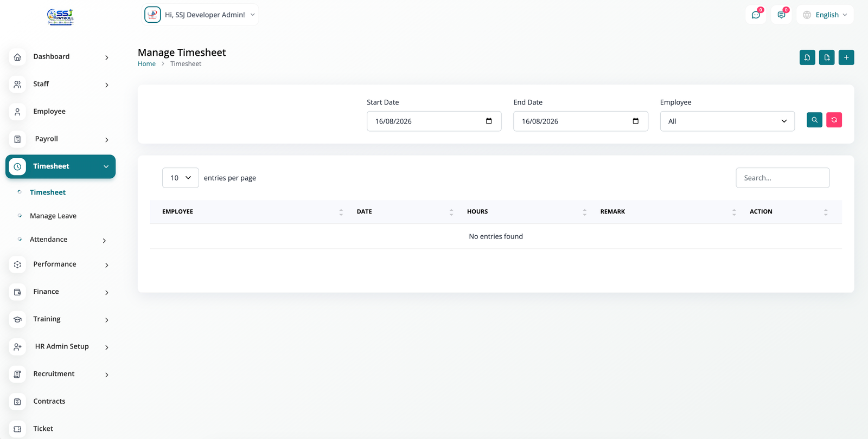Click the plus button to add timesheet
This screenshot has width=868, height=439.
[x=846, y=57]
